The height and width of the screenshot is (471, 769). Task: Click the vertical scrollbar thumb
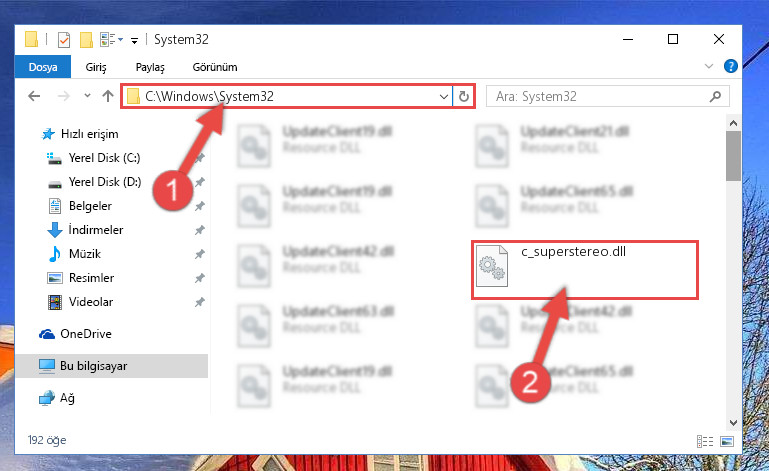(733, 156)
